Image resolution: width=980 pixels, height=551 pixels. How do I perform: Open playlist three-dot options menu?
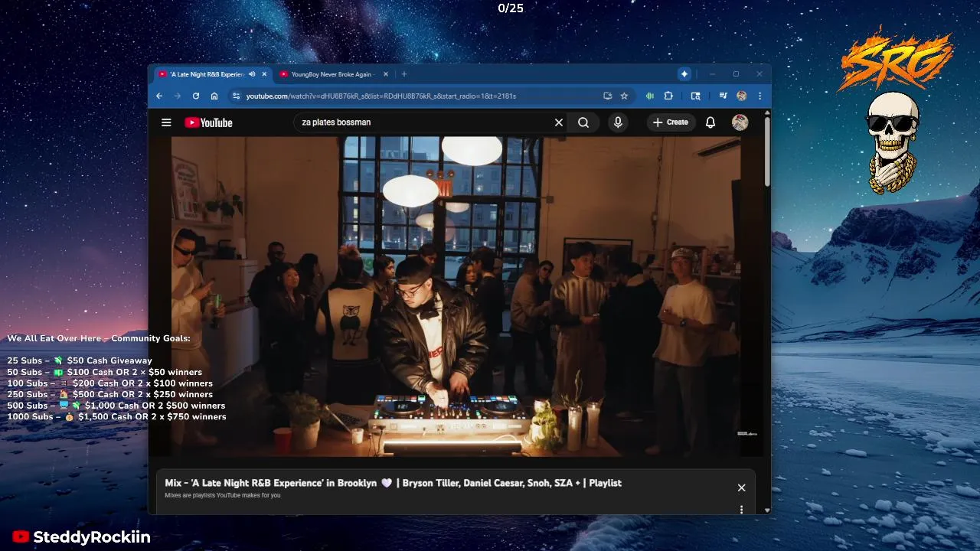coord(741,509)
